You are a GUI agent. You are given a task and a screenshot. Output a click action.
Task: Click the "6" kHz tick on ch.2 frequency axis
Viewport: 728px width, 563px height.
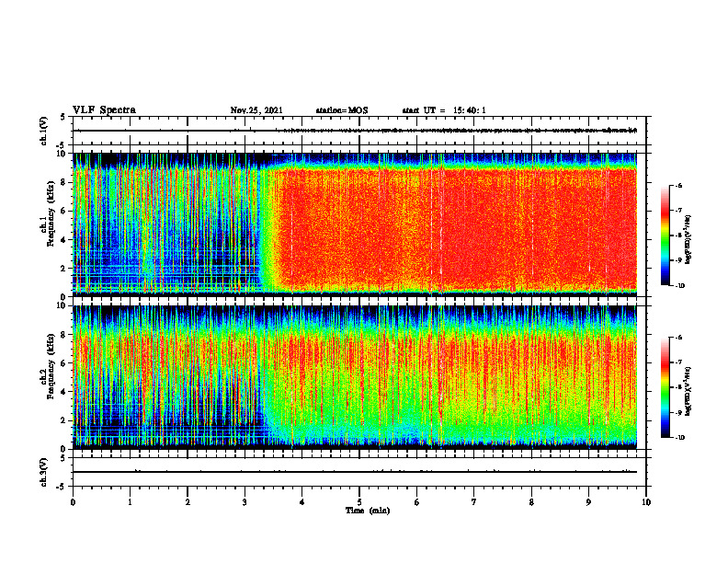[64, 363]
